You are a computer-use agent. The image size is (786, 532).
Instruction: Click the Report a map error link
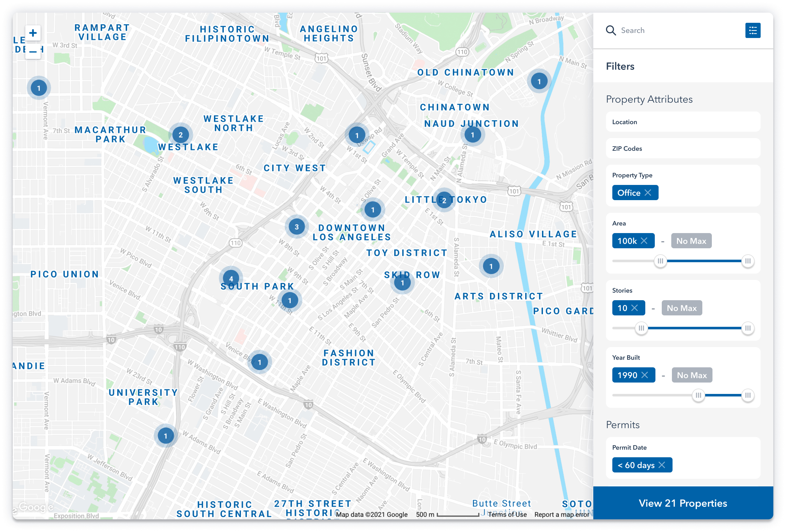click(562, 514)
